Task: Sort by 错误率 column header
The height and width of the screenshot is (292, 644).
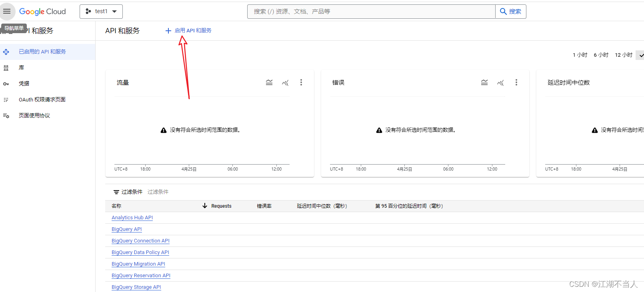Action: 264,206
